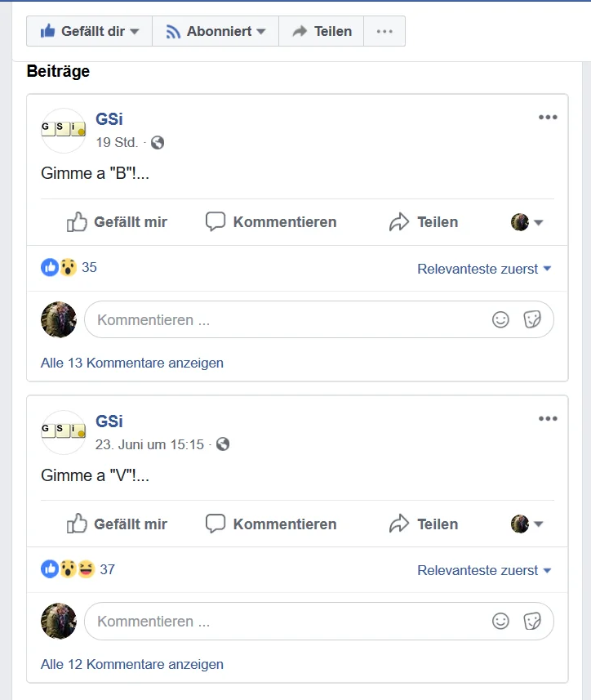The height and width of the screenshot is (700, 591).
Task: Expand the Abonniert subscription dropdown
Action: click(216, 32)
